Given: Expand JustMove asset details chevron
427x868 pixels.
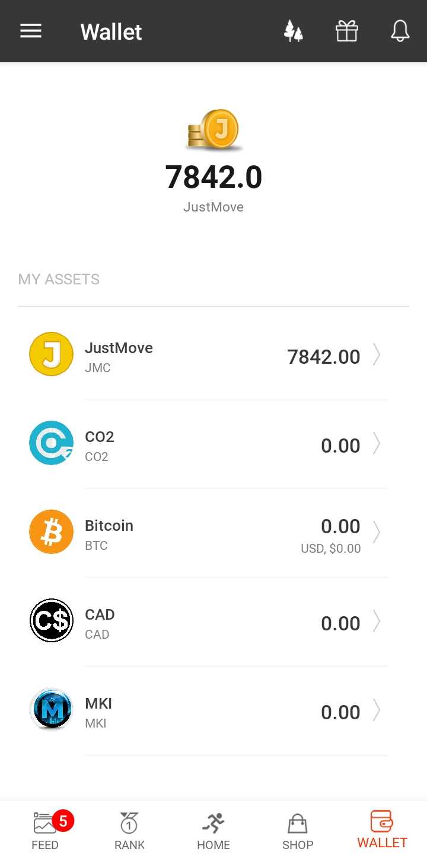Looking at the screenshot, I should (376, 355).
